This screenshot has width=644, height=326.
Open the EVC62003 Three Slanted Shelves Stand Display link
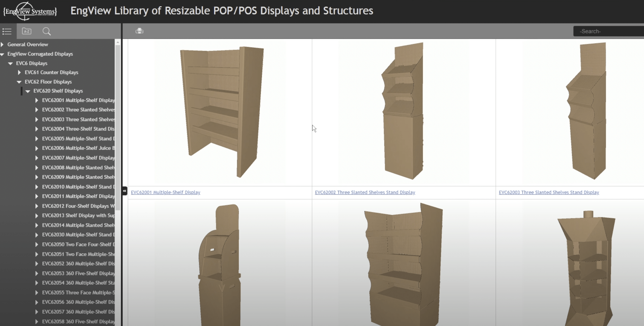[549, 192]
